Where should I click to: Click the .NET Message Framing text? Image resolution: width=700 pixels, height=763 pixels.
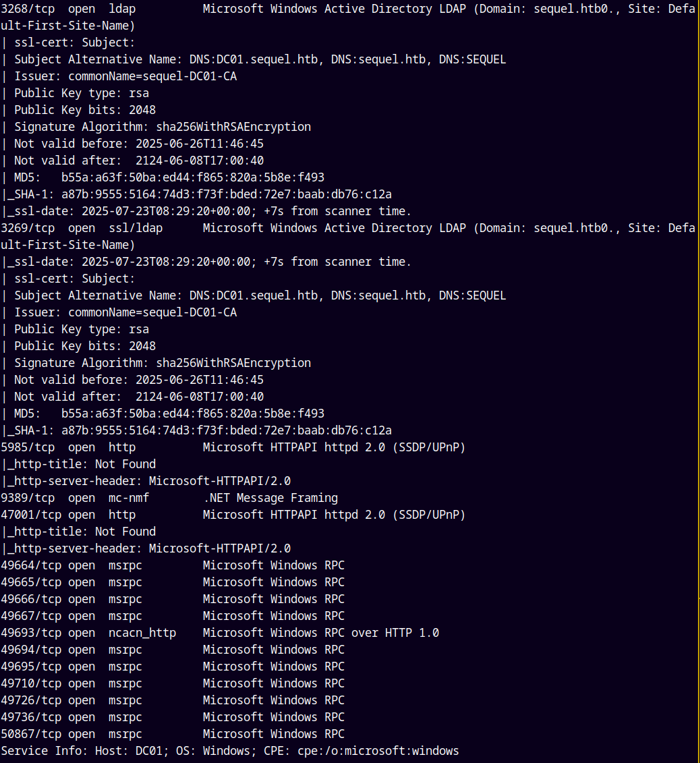[270, 498]
